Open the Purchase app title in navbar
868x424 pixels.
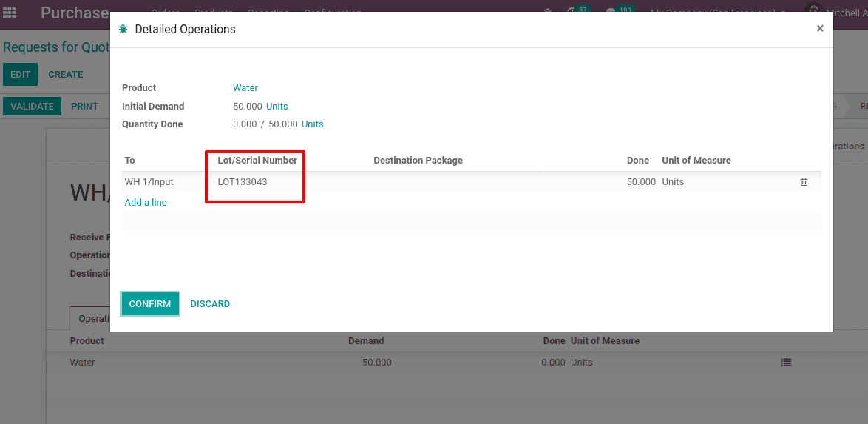[74, 12]
